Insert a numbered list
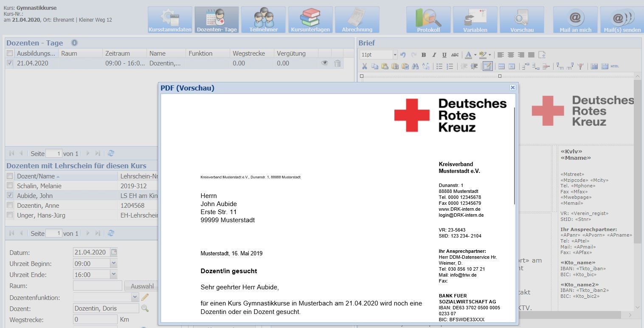This screenshot has height=328, width=644. pyautogui.click(x=450, y=66)
